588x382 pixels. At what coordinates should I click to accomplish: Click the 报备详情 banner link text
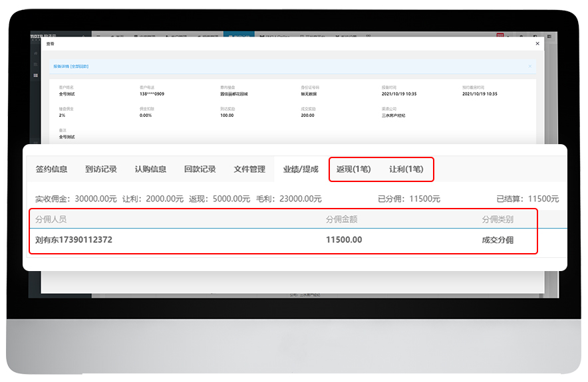71,66
